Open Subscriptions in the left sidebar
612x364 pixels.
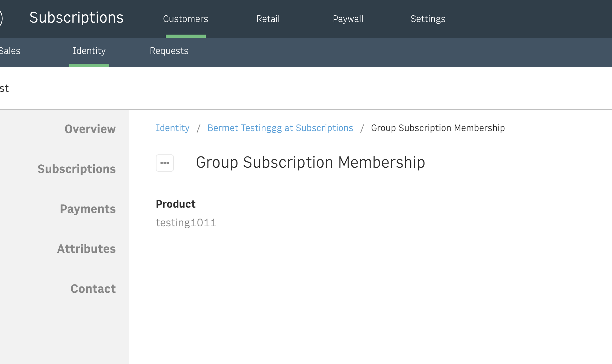(x=77, y=169)
